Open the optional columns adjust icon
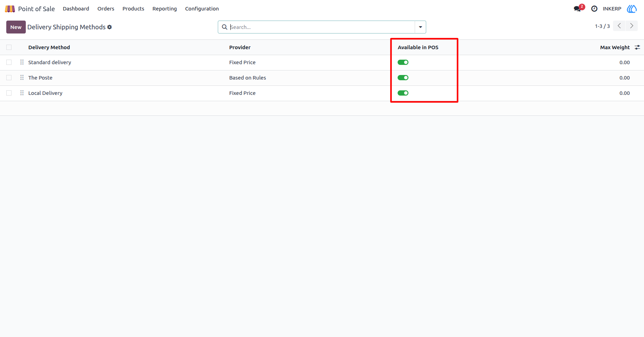The height and width of the screenshot is (337, 644). tap(637, 47)
